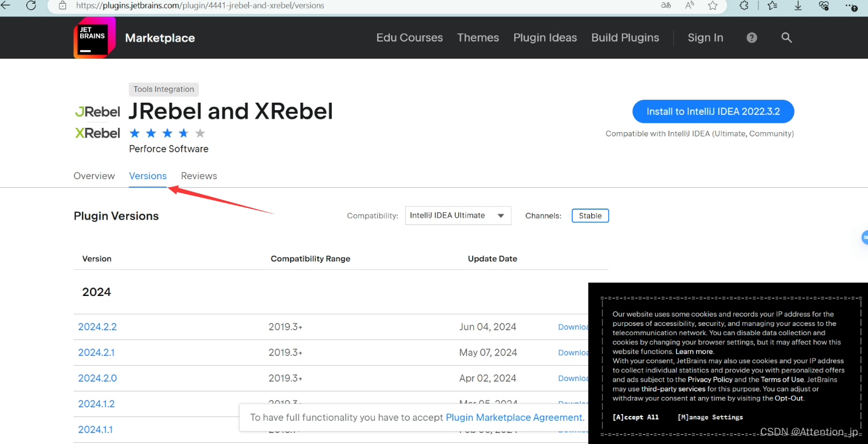Open the IntelliJ IDEA Ultimate compatibility dropdown

(458, 215)
